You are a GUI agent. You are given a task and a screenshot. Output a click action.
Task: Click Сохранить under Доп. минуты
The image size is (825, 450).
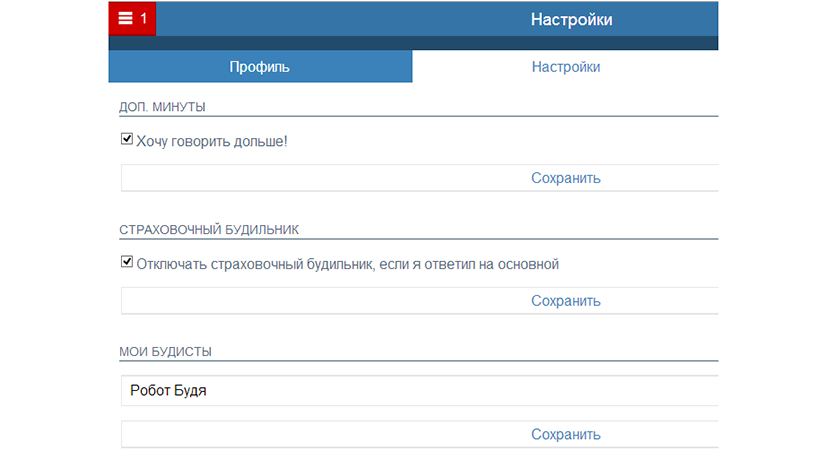pos(420,178)
